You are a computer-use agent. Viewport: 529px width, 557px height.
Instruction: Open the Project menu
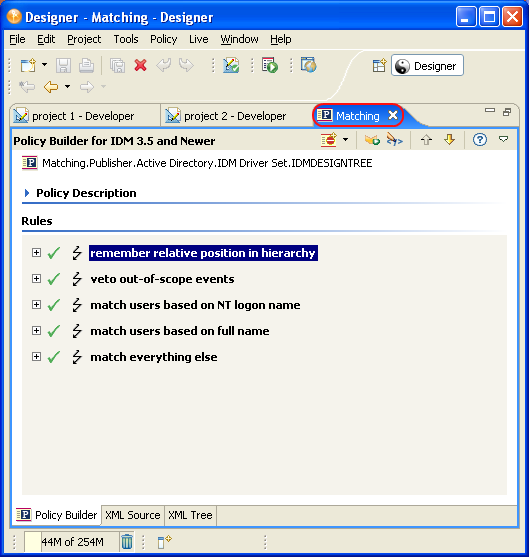point(84,39)
